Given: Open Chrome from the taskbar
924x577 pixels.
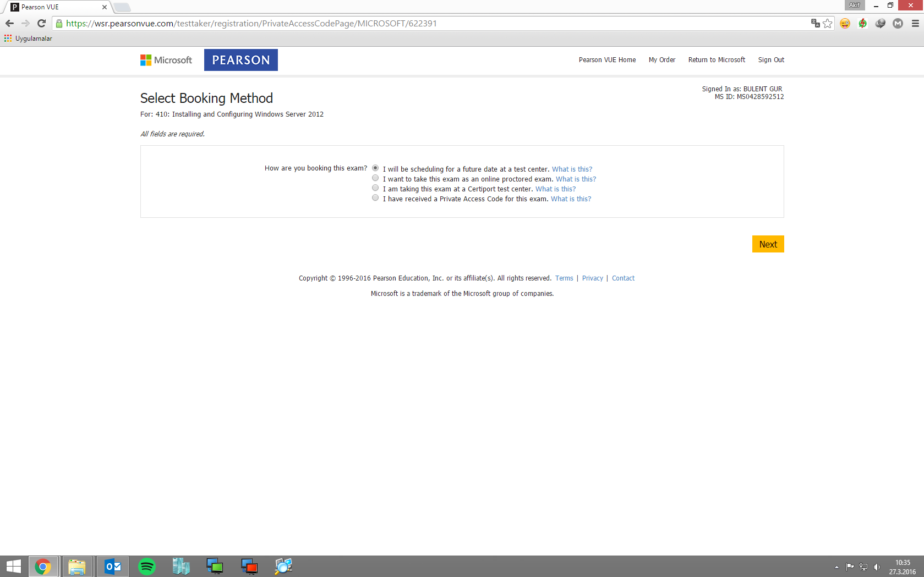Looking at the screenshot, I should tap(43, 567).
